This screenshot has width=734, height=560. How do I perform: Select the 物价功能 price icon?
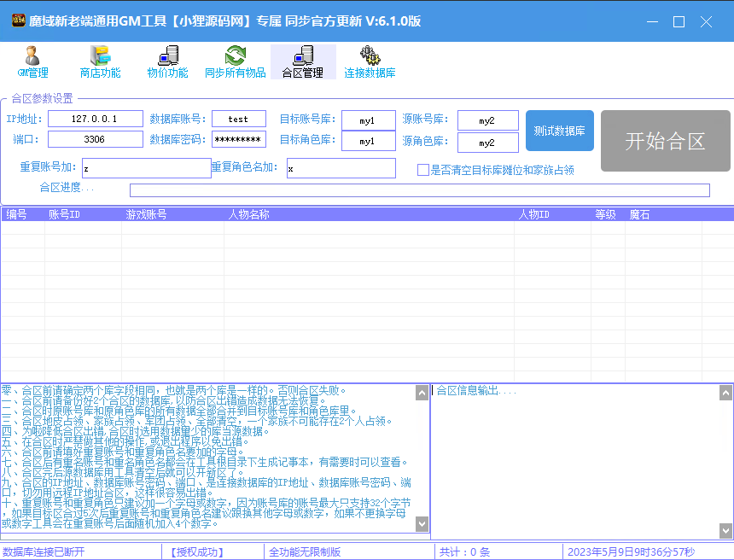(x=167, y=56)
